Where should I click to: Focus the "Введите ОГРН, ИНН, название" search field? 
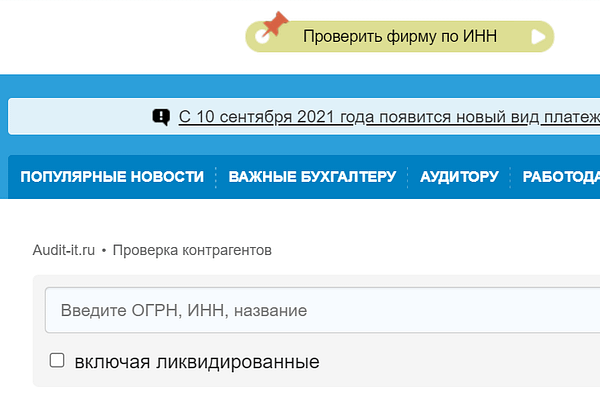pos(320,310)
